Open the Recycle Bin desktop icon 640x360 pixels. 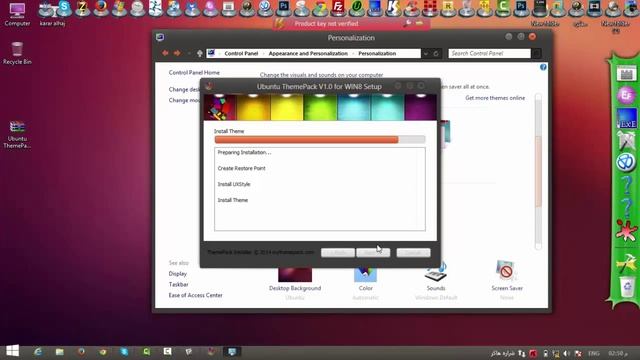pyautogui.click(x=17, y=53)
